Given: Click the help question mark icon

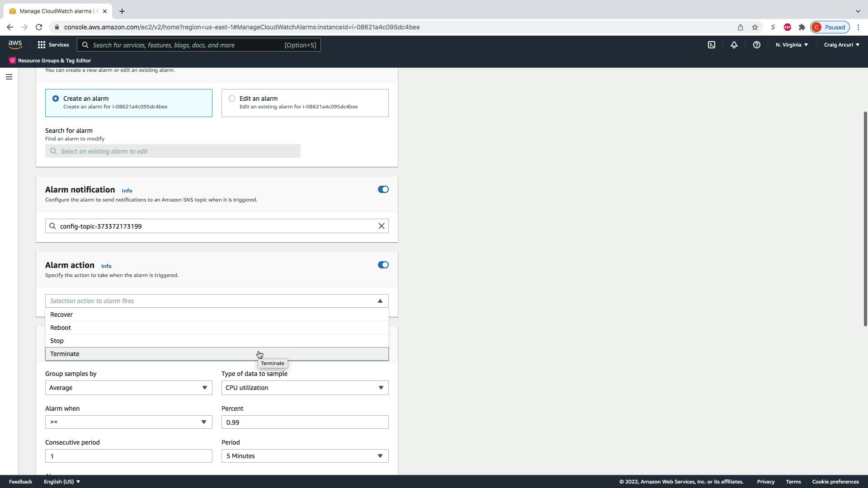Looking at the screenshot, I should pos(756,45).
